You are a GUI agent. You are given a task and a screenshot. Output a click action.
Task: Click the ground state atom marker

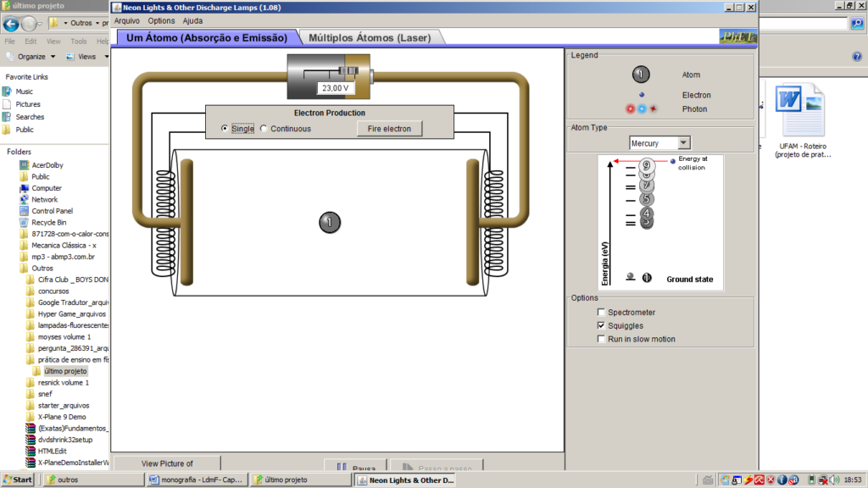pyautogui.click(x=647, y=277)
